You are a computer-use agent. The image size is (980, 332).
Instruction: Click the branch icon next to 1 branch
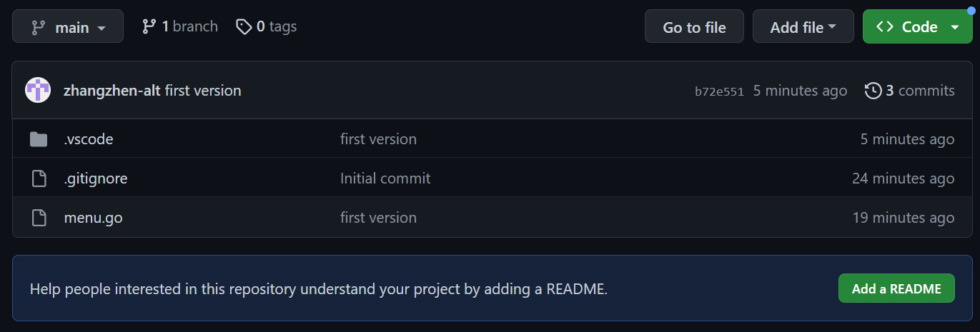click(x=149, y=26)
